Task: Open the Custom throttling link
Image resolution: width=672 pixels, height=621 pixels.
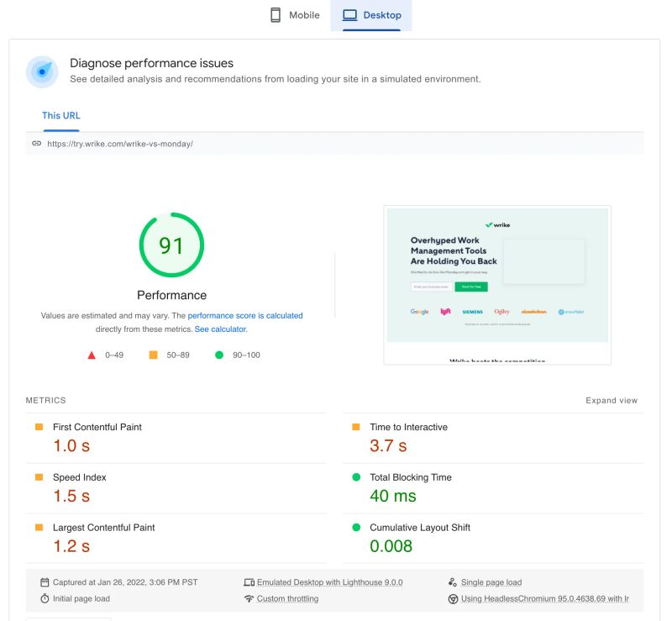Action: (x=287, y=598)
